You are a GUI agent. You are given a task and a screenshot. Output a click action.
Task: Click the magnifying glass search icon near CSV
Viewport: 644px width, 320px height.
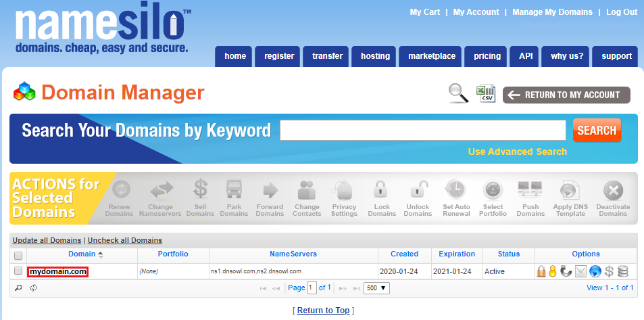(x=458, y=93)
